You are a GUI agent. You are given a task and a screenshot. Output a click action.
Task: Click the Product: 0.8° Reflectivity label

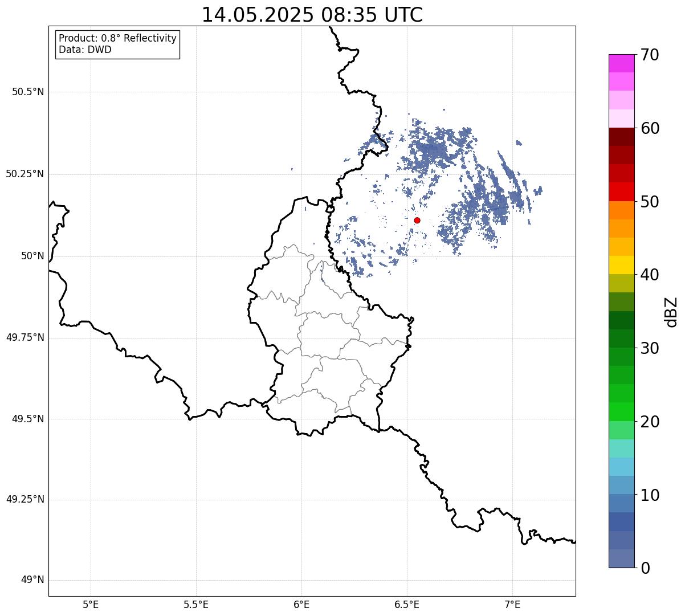[x=118, y=38]
